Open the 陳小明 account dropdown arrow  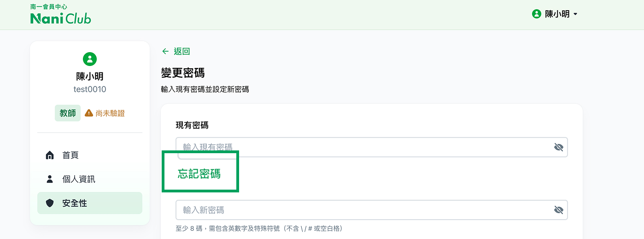(x=575, y=14)
